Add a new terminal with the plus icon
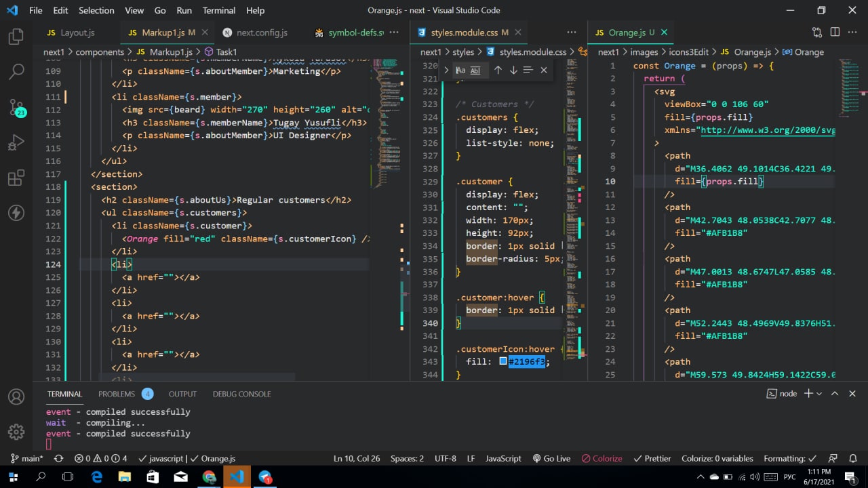The width and height of the screenshot is (868, 488). click(808, 393)
